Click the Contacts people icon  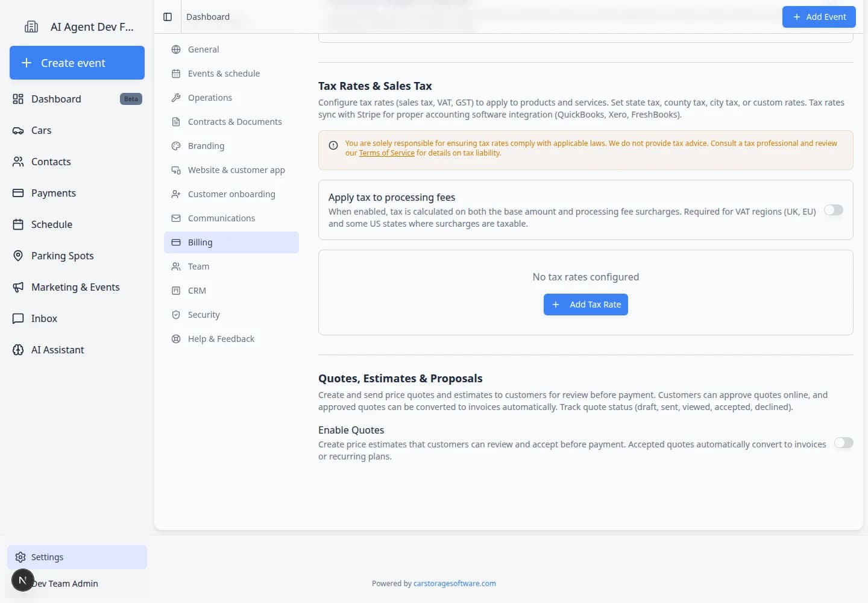(18, 162)
